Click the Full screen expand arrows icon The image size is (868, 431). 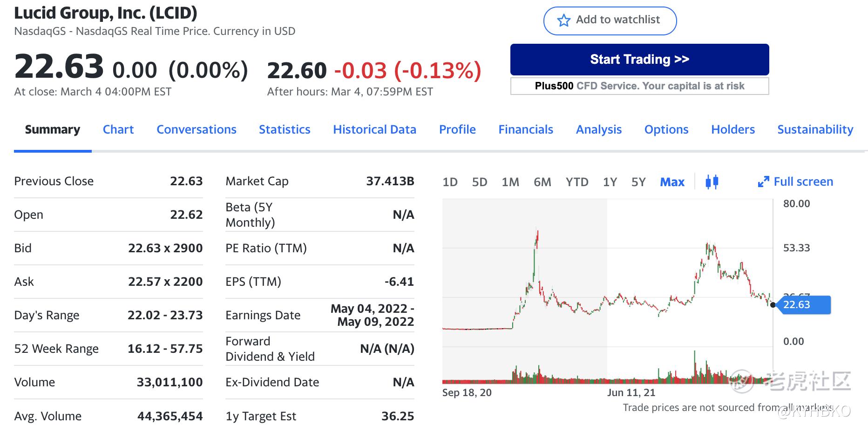[763, 182]
